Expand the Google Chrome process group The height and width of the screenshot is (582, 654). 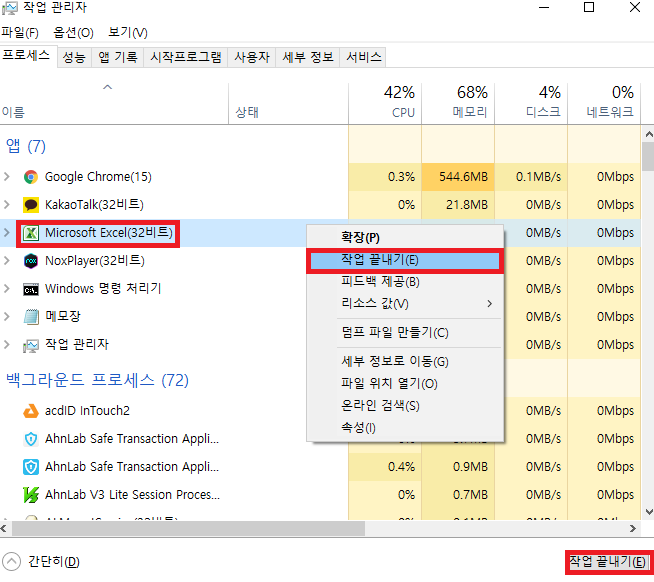coord(7,177)
